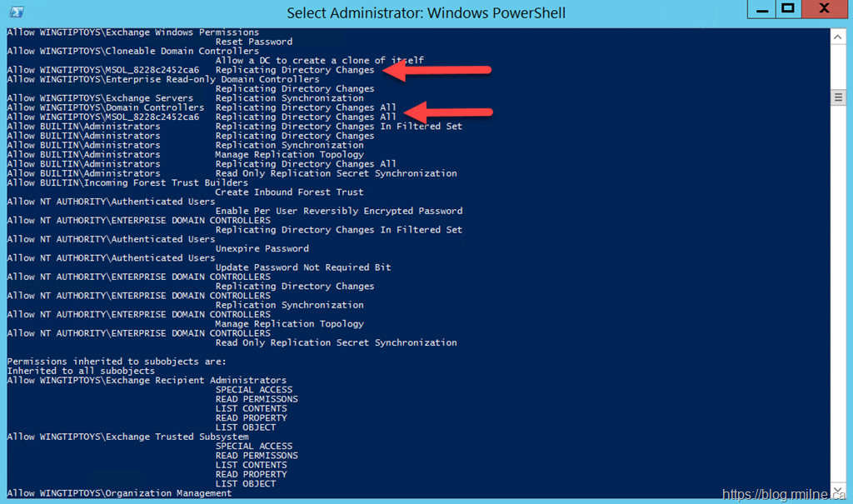Click "Permissions inherited to subobjects are:" heading
Screen dimensions: 853x504
pos(117,362)
